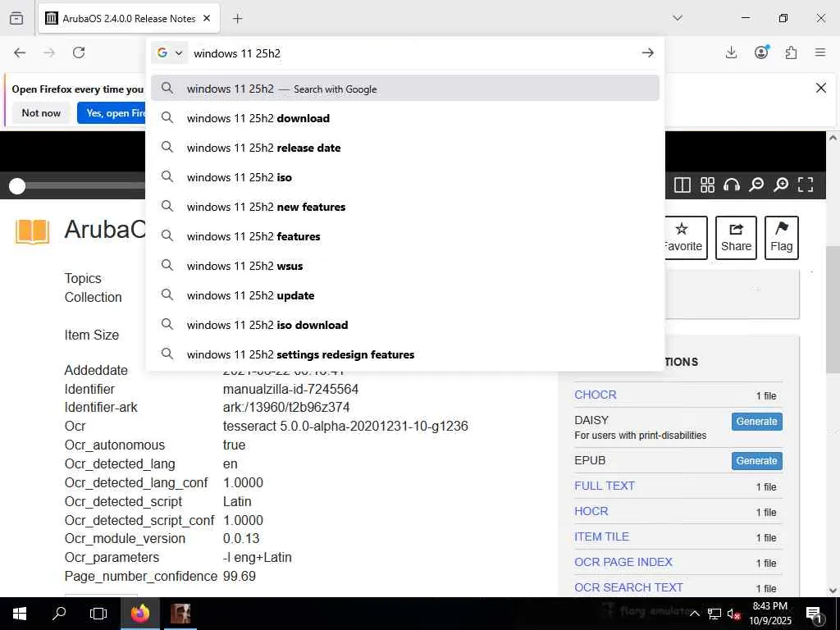
Task: Click the 'Yes, open Firefox' blue button
Action: pos(112,113)
